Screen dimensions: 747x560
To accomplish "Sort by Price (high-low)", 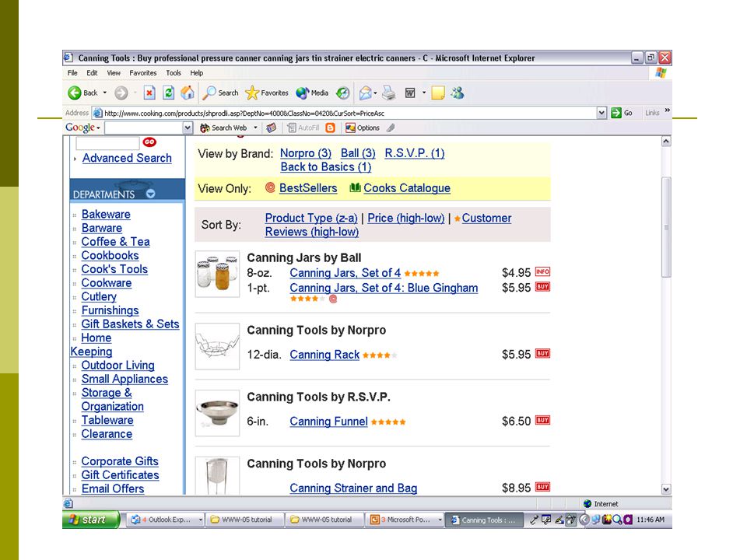I will pos(406,218).
